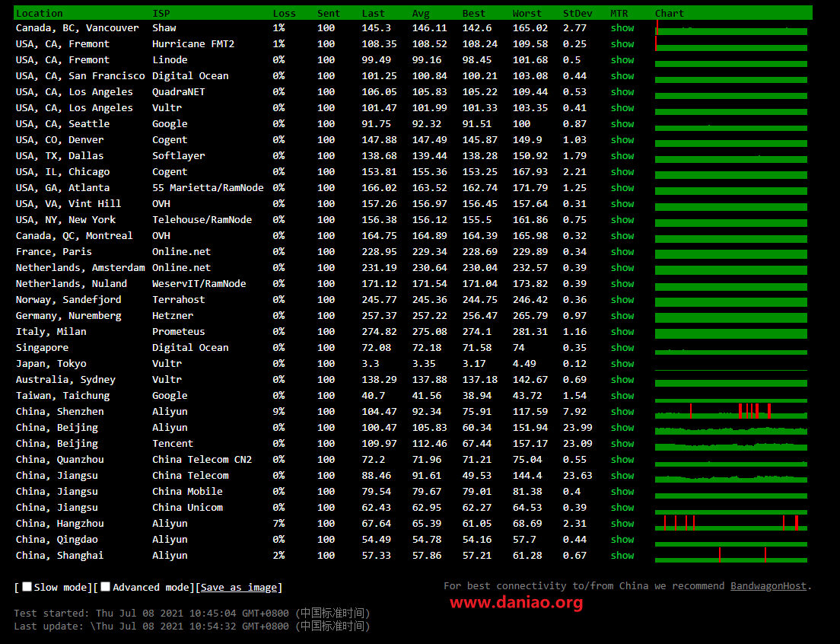Click the Location column header
This screenshot has width=840, height=644.
(39, 14)
